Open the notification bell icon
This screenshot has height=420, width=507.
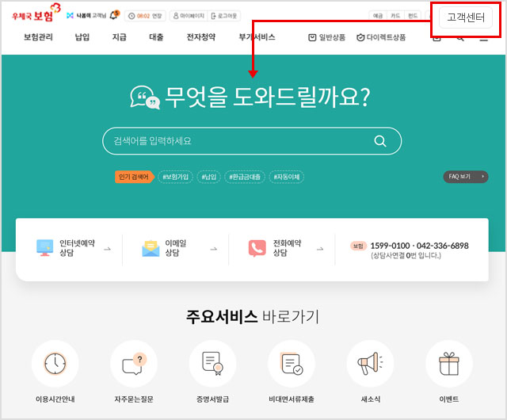[x=114, y=15]
